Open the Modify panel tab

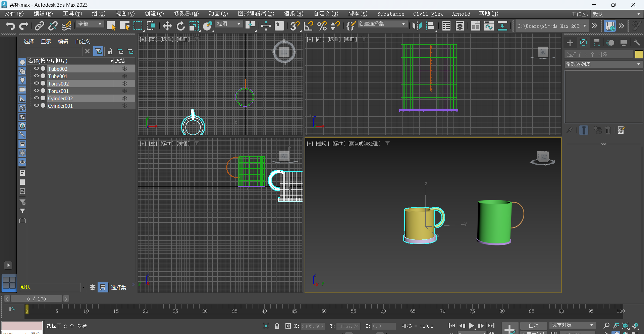583,43
